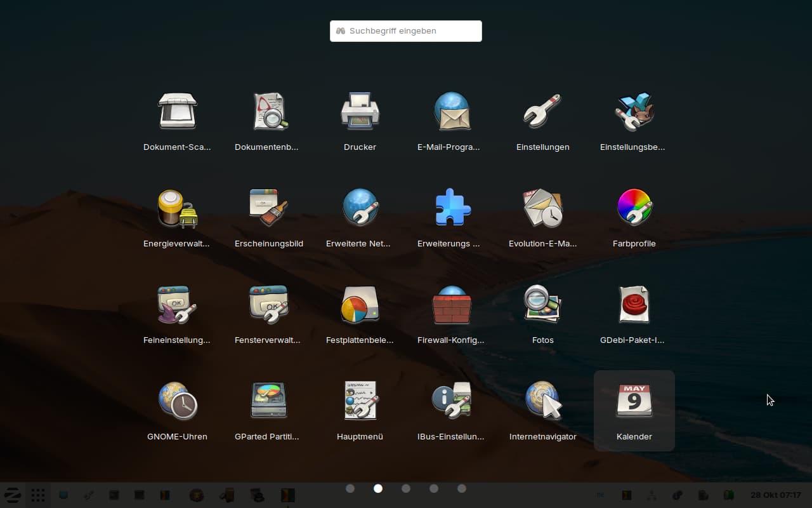Open the date and time clock
Image resolution: width=812 pixels, height=508 pixels.
[x=775, y=495]
